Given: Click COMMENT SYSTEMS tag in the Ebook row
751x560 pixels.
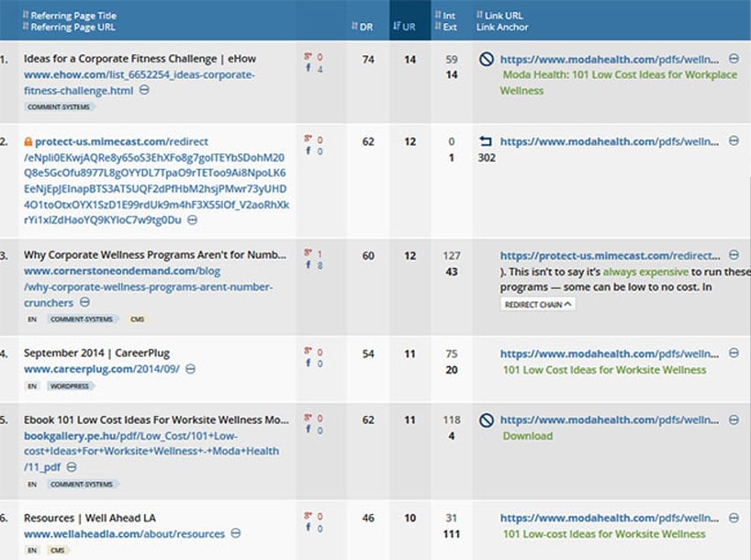Looking at the screenshot, I should click(x=82, y=485).
